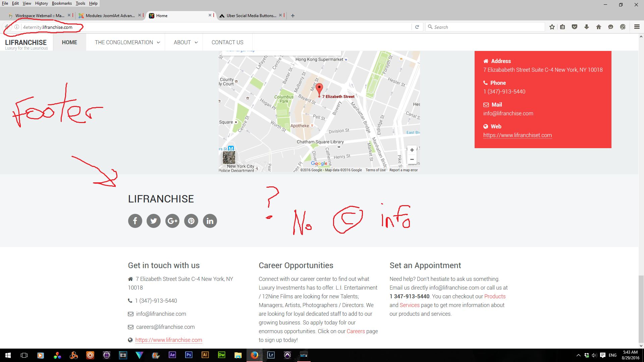Open Photoshop from the Windows taskbar

pyautogui.click(x=189, y=355)
